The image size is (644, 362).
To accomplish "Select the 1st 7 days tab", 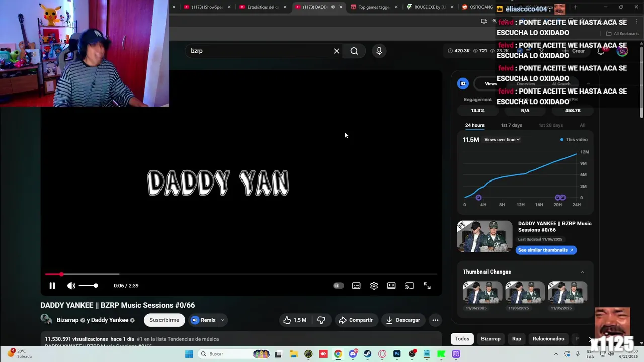I will pyautogui.click(x=511, y=125).
